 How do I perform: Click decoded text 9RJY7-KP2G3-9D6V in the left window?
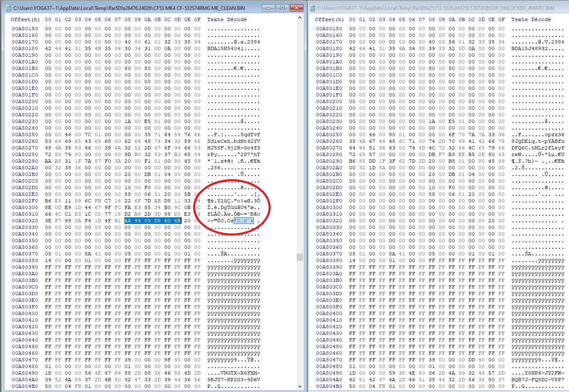point(234,380)
